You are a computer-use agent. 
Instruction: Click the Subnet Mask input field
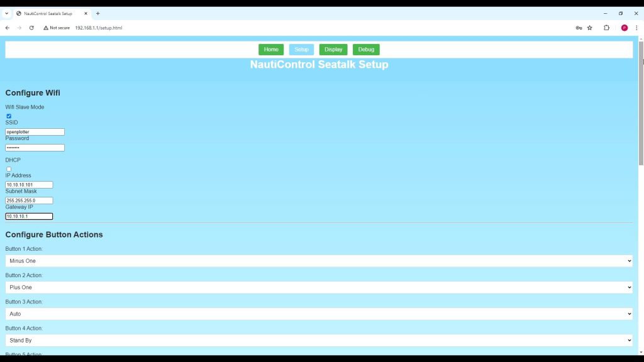(x=29, y=200)
